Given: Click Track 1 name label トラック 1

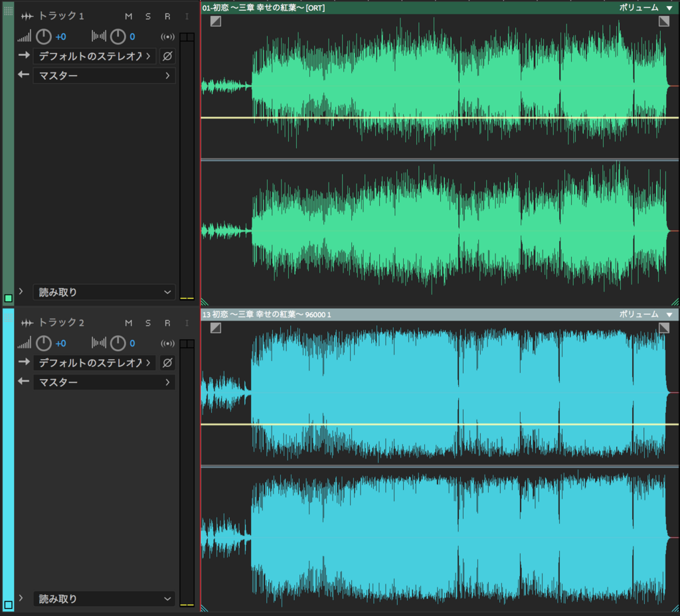Looking at the screenshot, I should click(x=60, y=17).
